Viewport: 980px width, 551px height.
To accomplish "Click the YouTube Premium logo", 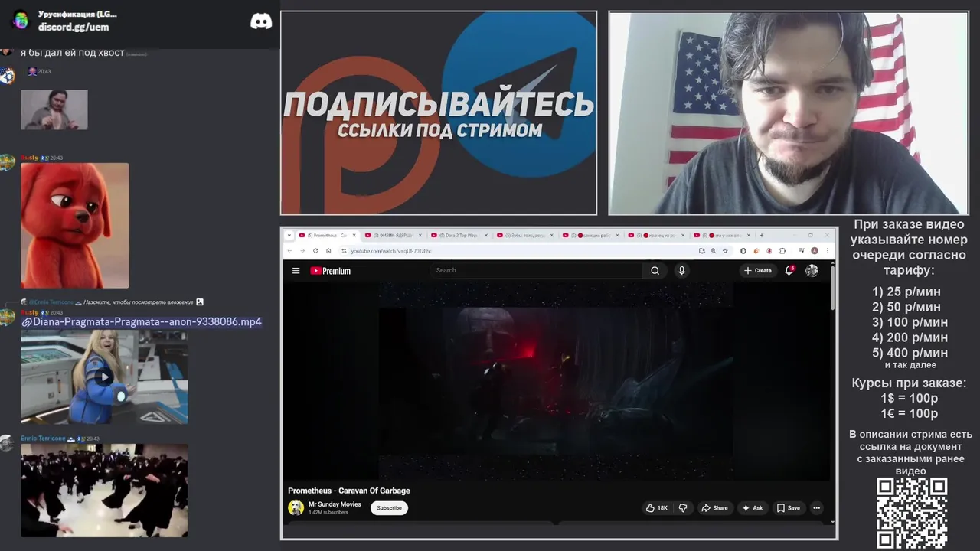I will coord(330,271).
